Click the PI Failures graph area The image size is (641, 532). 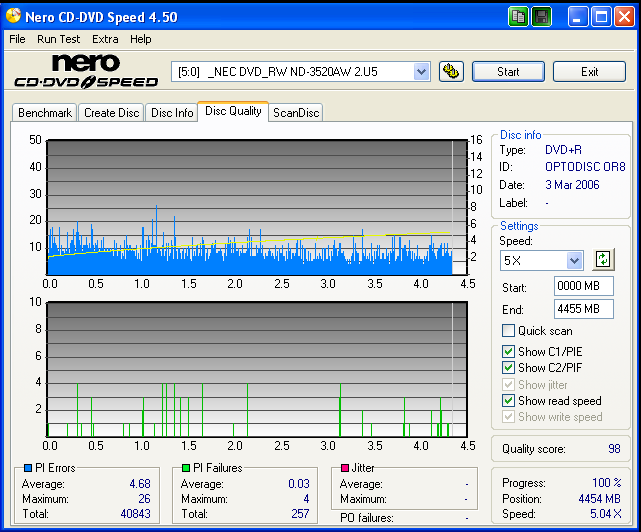point(257,369)
